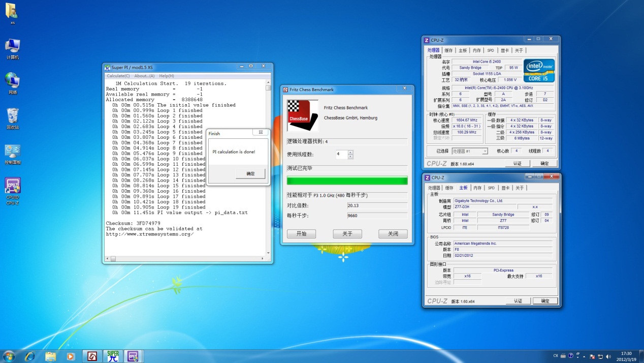This screenshot has height=363, width=644.
Task: Click the Super PI taskbar icon
Action: (x=113, y=356)
